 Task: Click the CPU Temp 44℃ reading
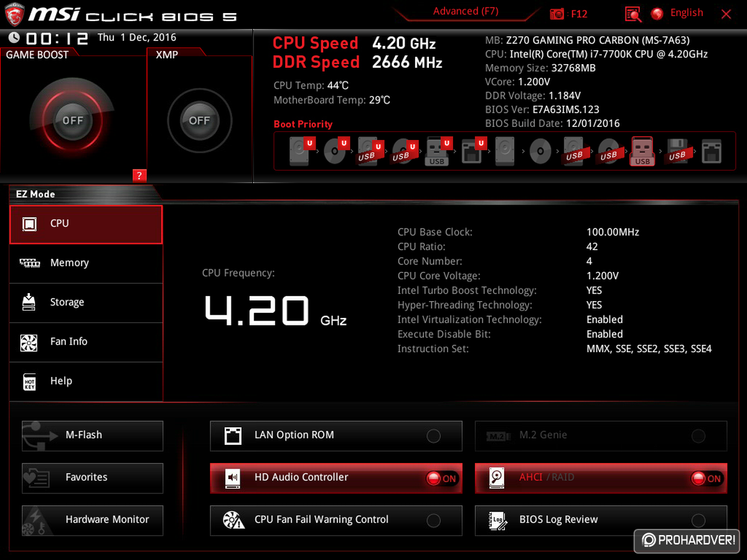pyautogui.click(x=311, y=85)
